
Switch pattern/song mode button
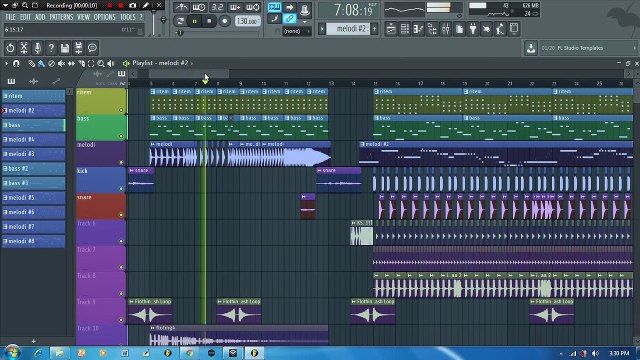point(180,21)
